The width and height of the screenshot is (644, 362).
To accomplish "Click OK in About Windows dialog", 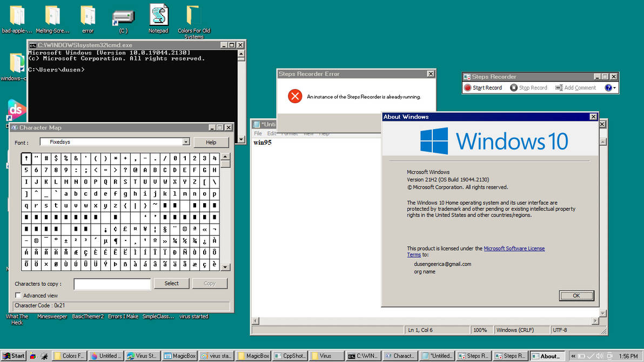I will click(576, 296).
